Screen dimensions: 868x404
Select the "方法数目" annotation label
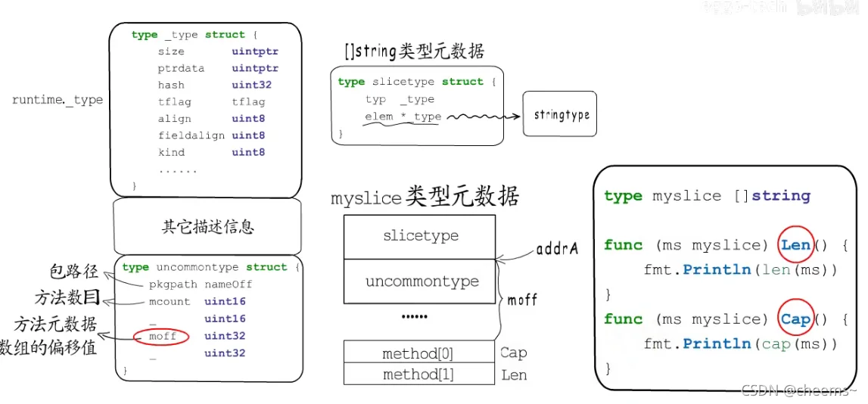[68, 299]
